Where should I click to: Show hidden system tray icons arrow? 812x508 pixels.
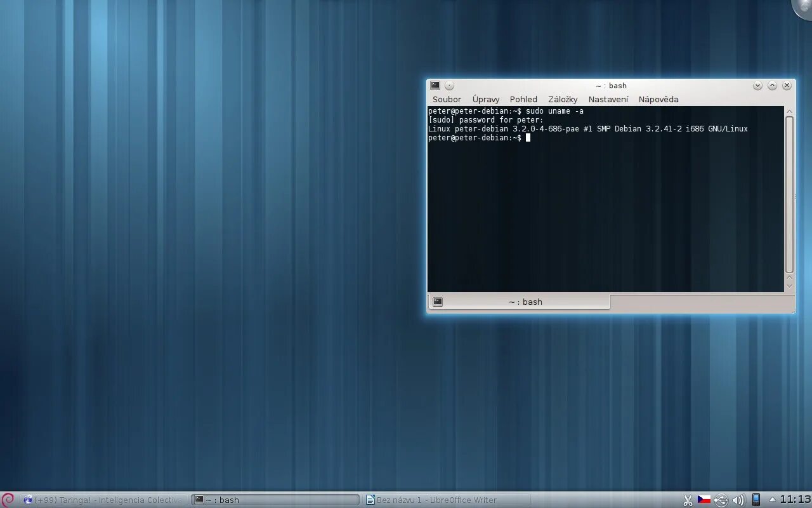(x=772, y=500)
